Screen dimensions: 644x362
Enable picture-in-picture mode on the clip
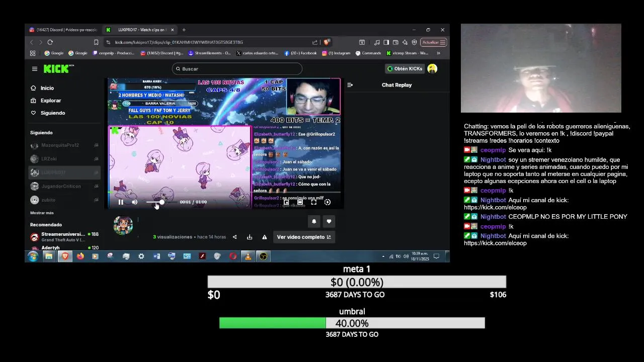click(x=286, y=202)
